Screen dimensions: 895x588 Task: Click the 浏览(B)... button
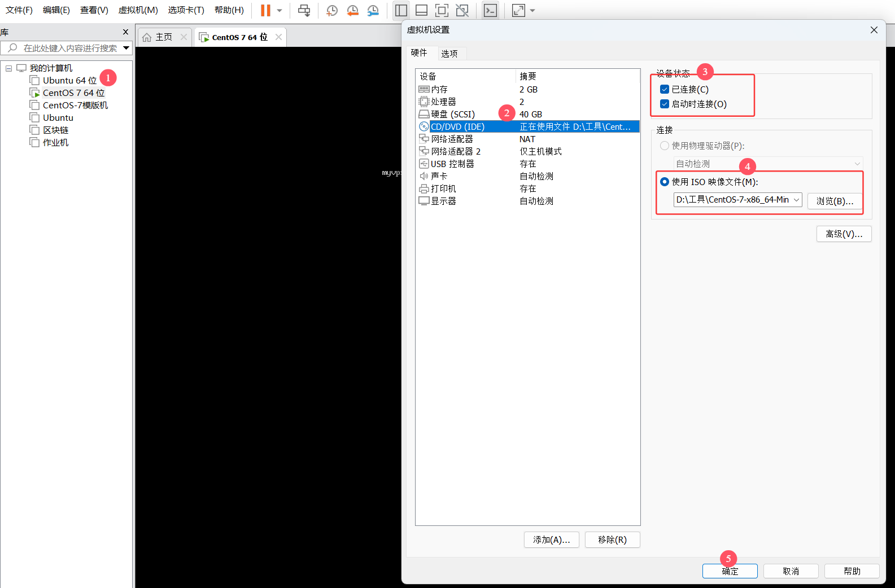tap(835, 201)
